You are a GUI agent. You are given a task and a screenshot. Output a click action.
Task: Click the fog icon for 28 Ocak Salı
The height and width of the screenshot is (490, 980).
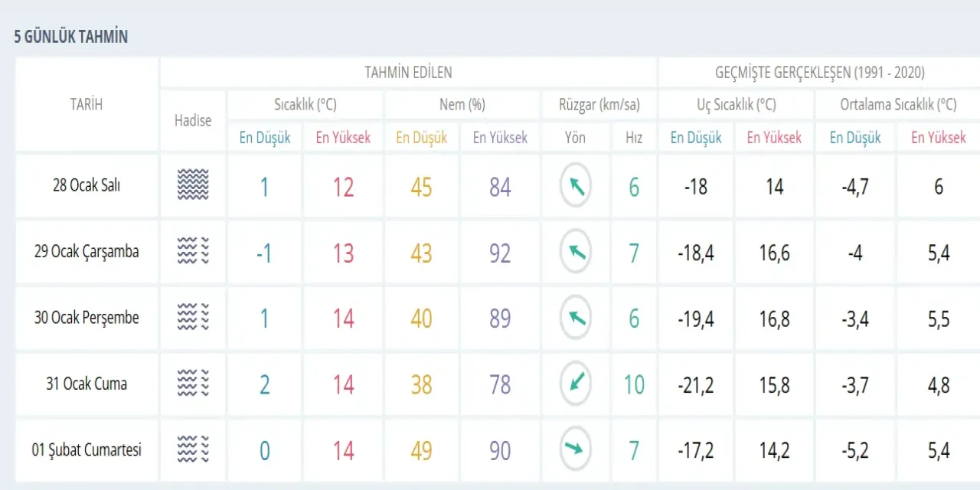[x=193, y=186]
